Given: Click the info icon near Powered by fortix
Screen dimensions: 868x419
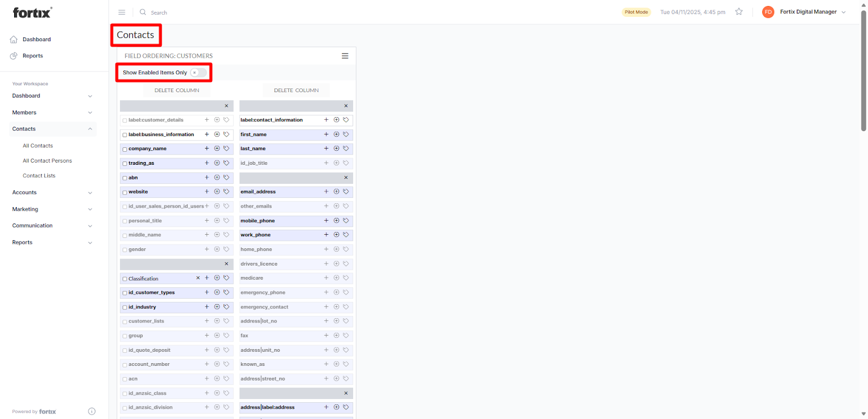Looking at the screenshot, I should tap(92, 411).
